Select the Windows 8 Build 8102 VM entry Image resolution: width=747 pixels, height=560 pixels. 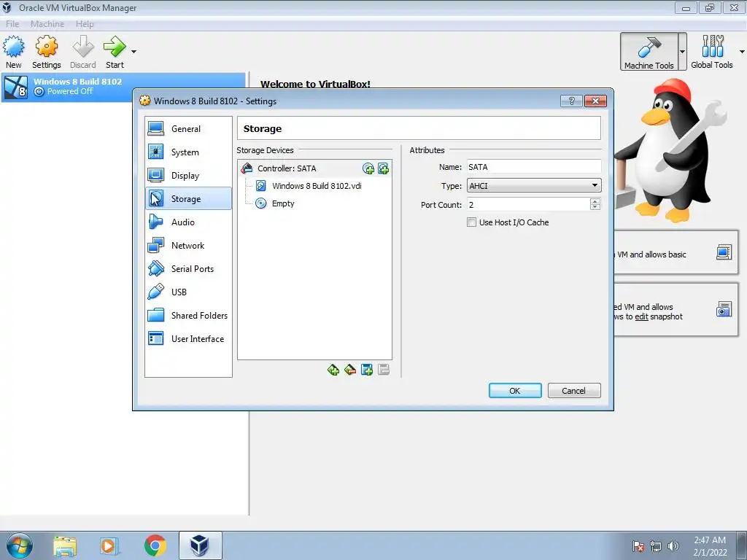pyautogui.click(x=123, y=87)
